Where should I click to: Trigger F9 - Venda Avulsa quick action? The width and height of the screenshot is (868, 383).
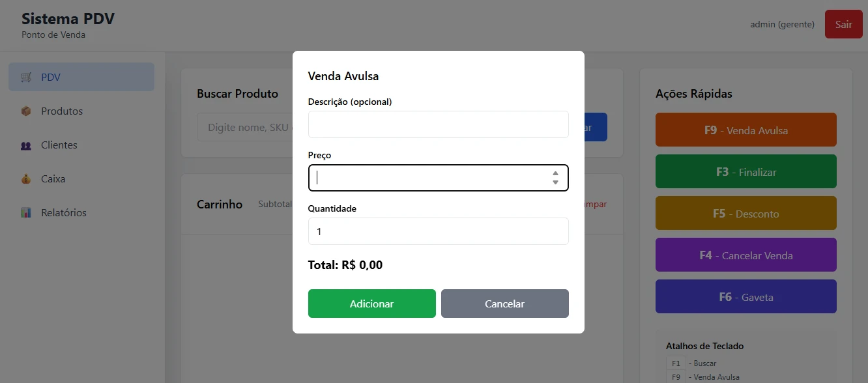(745, 130)
